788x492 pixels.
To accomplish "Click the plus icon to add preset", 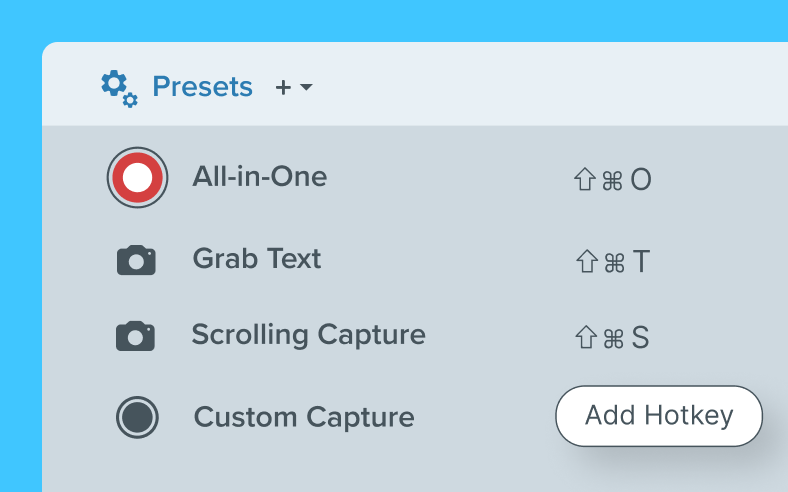I will click(x=283, y=88).
